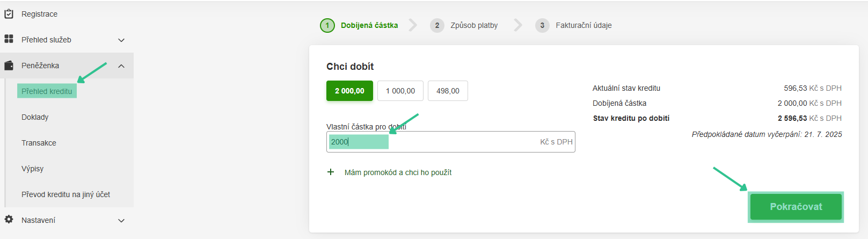This screenshot has height=239, width=868.
Task: Select the 2 000,00 preset amount
Action: point(349,91)
